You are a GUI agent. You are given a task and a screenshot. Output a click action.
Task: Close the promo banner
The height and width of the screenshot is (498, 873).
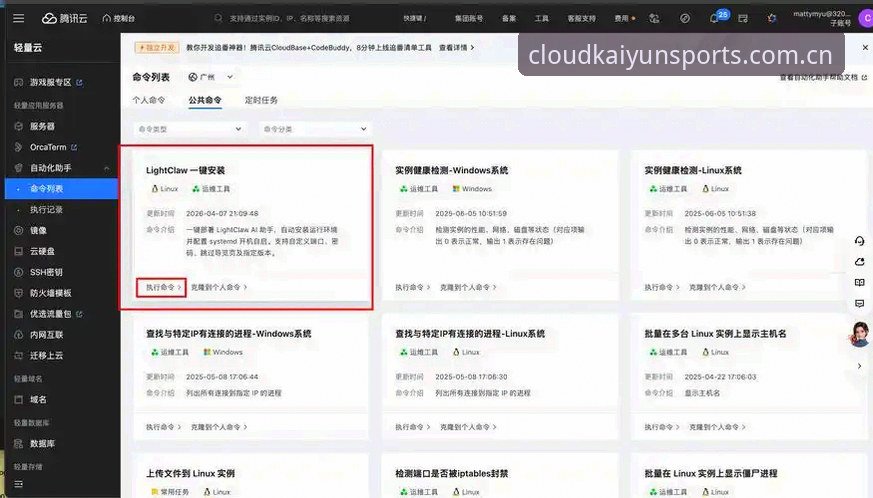pos(865,47)
